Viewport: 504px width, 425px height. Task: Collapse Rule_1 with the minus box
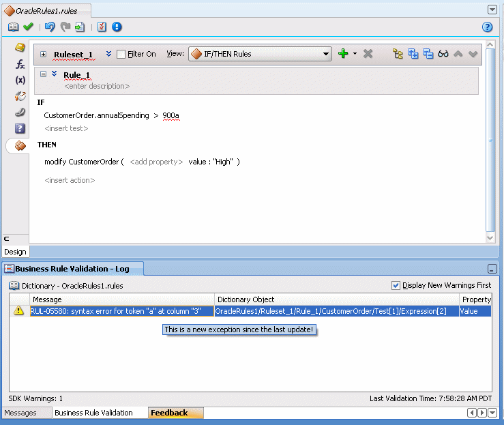pyautogui.click(x=44, y=74)
